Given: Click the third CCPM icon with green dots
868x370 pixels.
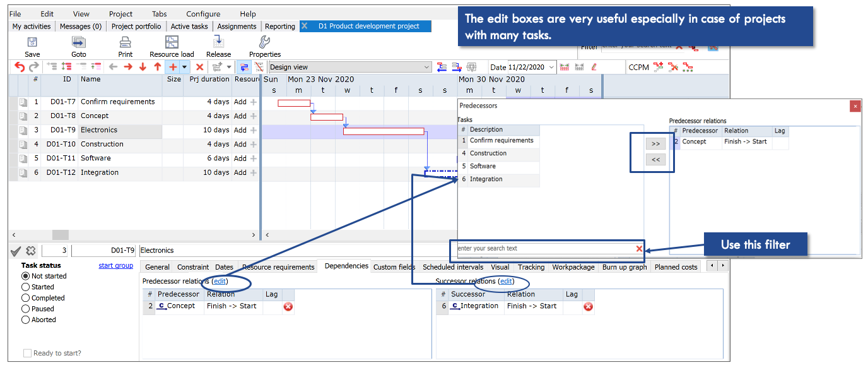Looking at the screenshot, I should coord(688,67).
